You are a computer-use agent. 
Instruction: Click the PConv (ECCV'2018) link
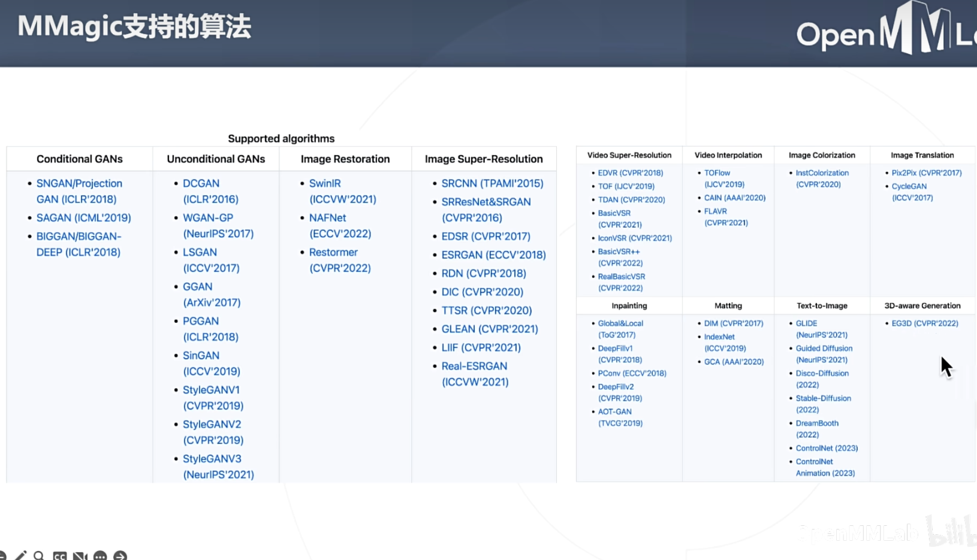[x=632, y=373]
